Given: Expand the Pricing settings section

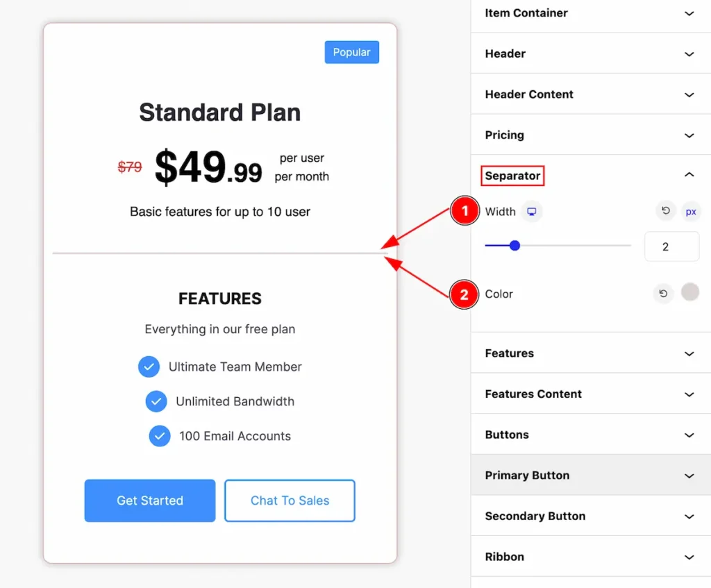Looking at the screenshot, I should click(x=591, y=135).
